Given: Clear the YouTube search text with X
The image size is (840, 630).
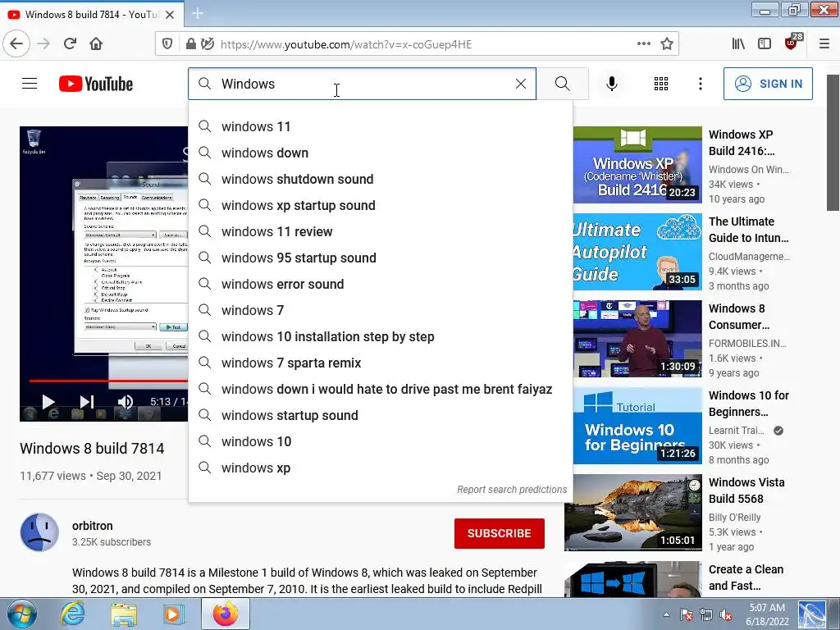Looking at the screenshot, I should pyautogui.click(x=521, y=84).
